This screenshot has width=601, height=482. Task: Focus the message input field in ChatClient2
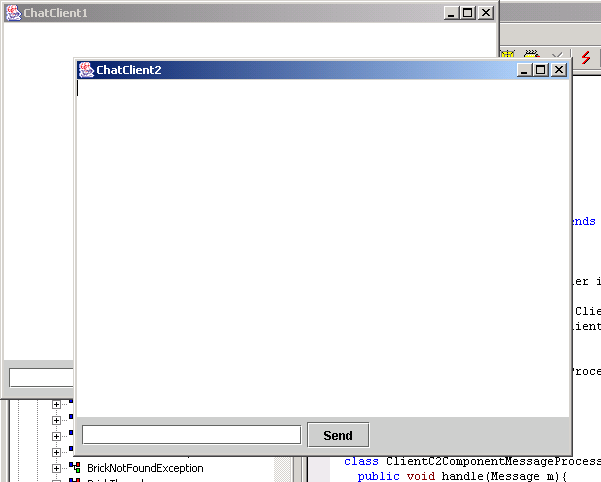191,435
